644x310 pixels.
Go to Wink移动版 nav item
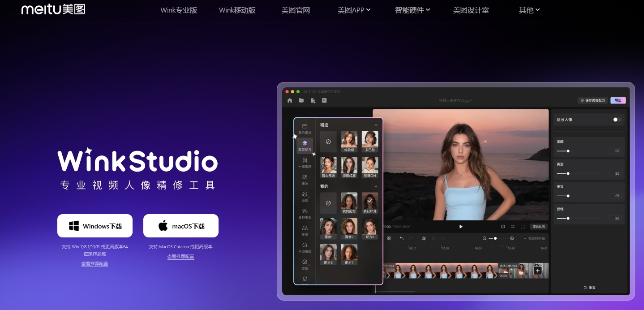237,10
